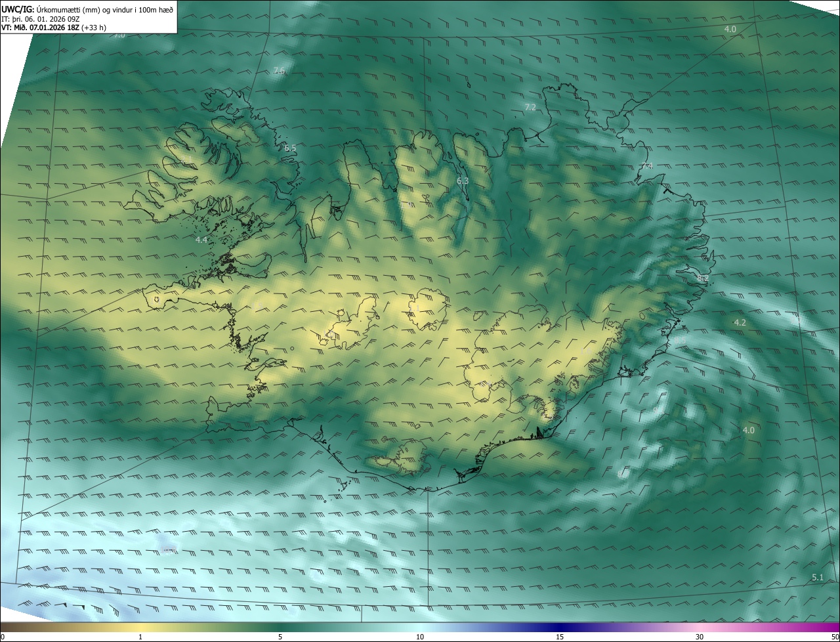Pick the pale yellow color at 1 mm

pos(140,628)
